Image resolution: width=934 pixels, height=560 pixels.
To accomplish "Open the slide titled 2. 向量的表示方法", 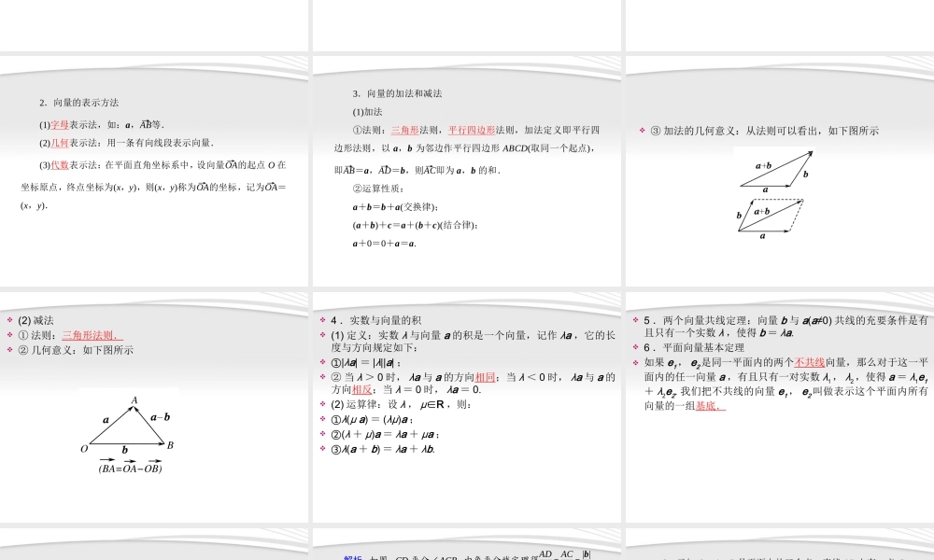I will pyautogui.click(x=154, y=172).
